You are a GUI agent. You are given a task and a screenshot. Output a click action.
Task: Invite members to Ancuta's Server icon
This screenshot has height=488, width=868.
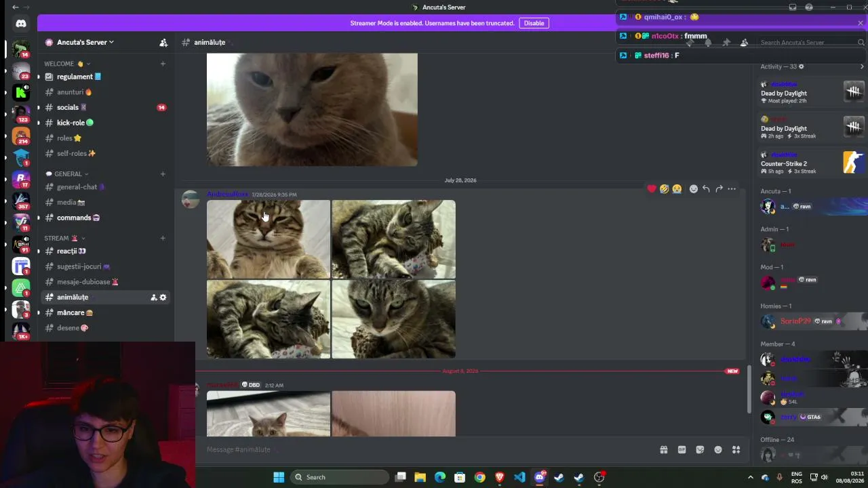pyautogui.click(x=163, y=42)
